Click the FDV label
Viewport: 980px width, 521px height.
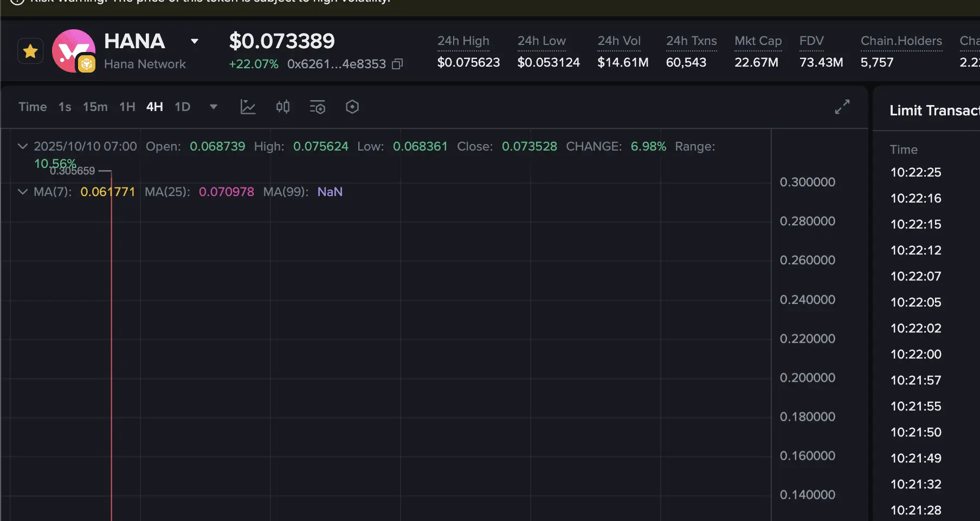point(811,41)
